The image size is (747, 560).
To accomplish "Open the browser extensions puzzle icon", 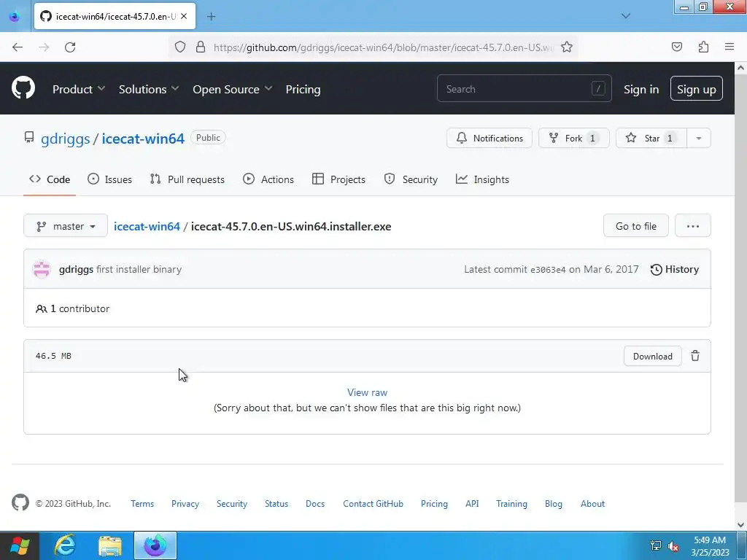I will pyautogui.click(x=703, y=47).
